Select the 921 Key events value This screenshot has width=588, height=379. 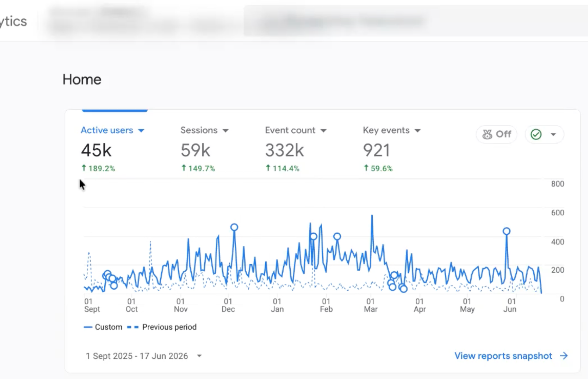[376, 150]
